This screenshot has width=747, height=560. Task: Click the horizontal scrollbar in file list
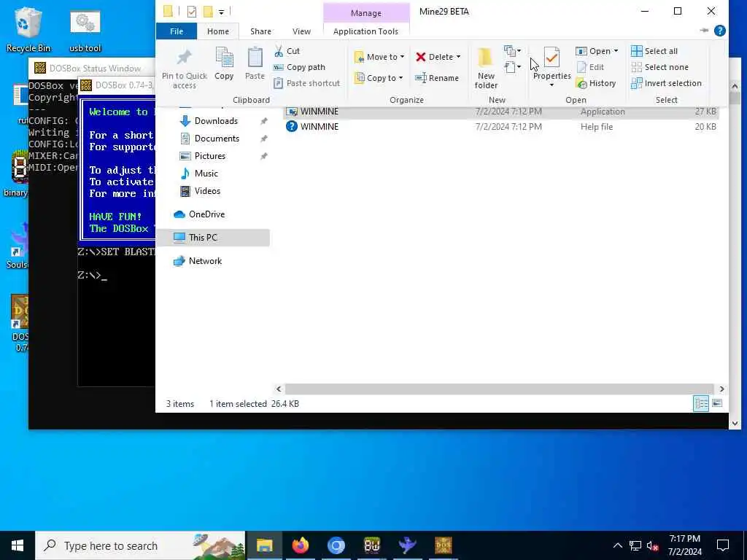(x=499, y=389)
